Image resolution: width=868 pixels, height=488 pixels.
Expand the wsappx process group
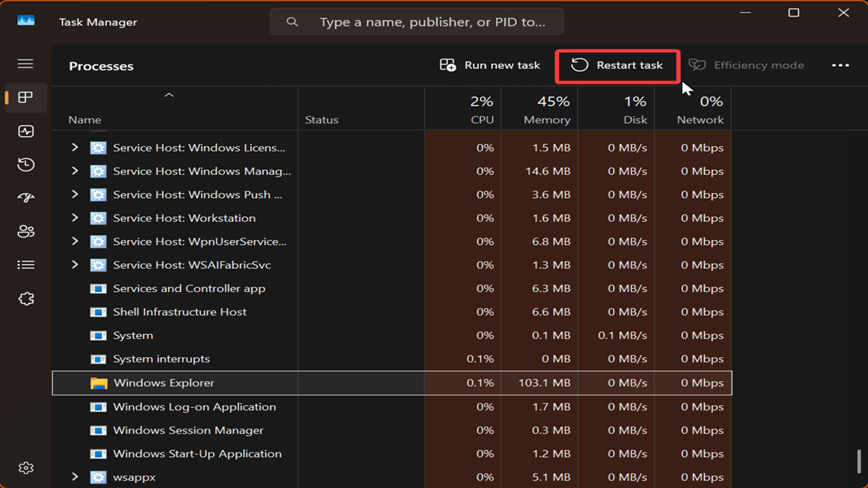(x=75, y=477)
